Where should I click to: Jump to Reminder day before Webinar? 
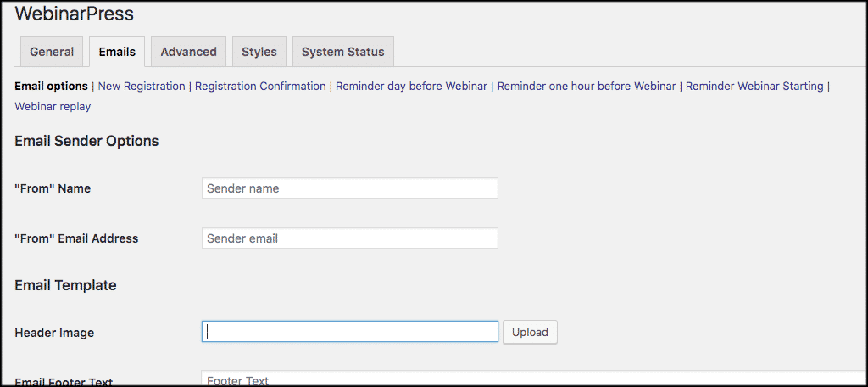tap(411, 86)
